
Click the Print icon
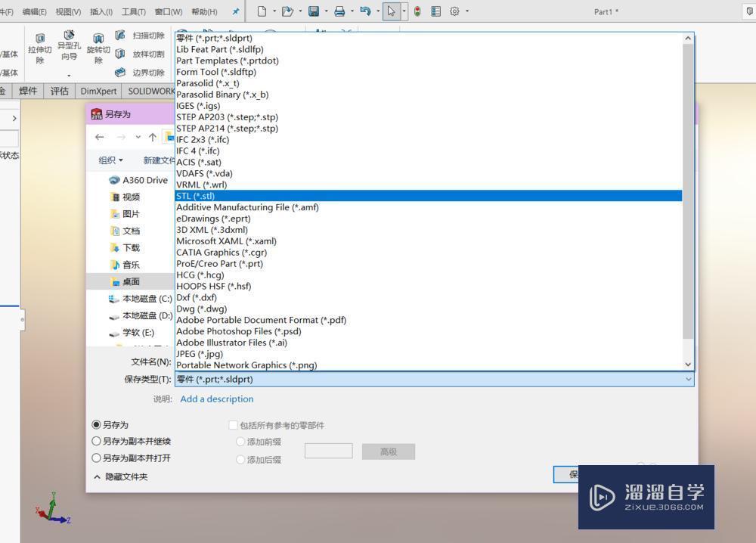point(339,11)
